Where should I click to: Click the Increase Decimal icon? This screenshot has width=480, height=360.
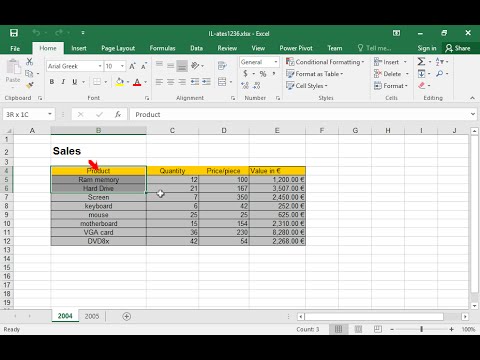tap(245, 86)
